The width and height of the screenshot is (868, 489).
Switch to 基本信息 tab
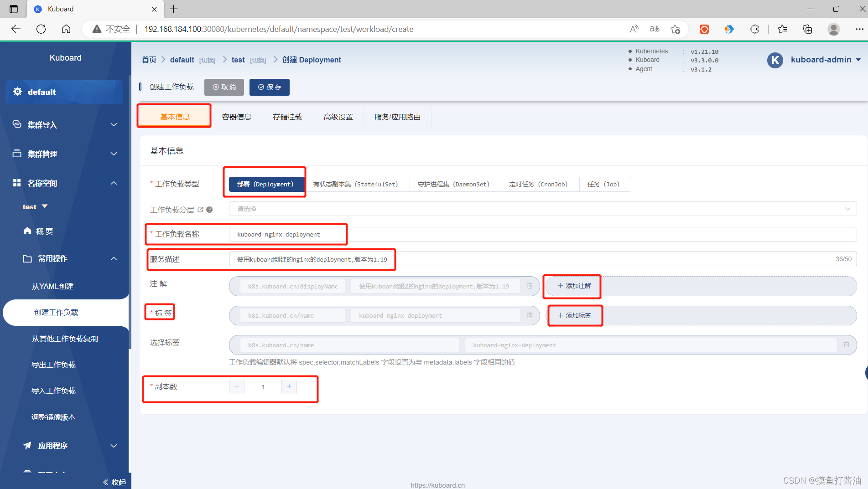tap(175, 117)
